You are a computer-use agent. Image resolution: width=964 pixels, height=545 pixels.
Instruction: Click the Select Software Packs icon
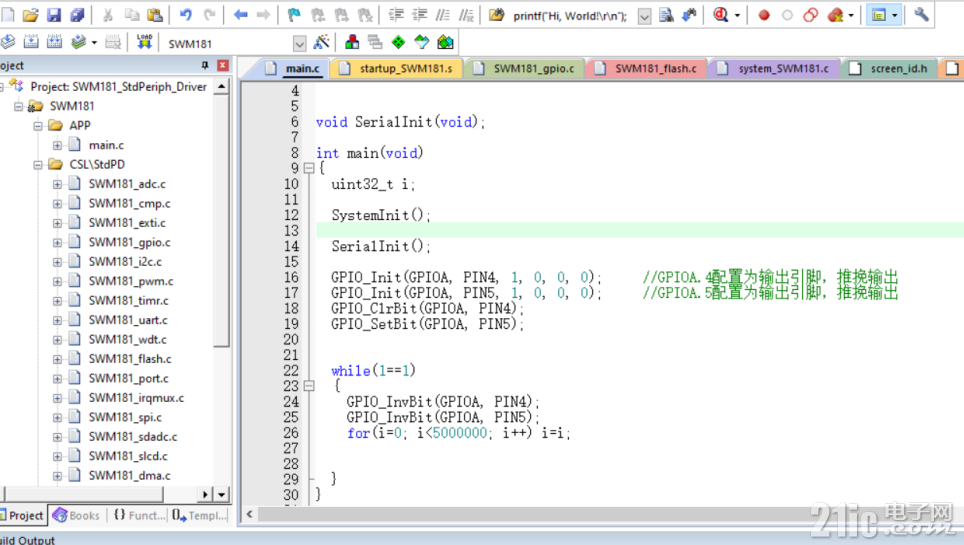422,42
